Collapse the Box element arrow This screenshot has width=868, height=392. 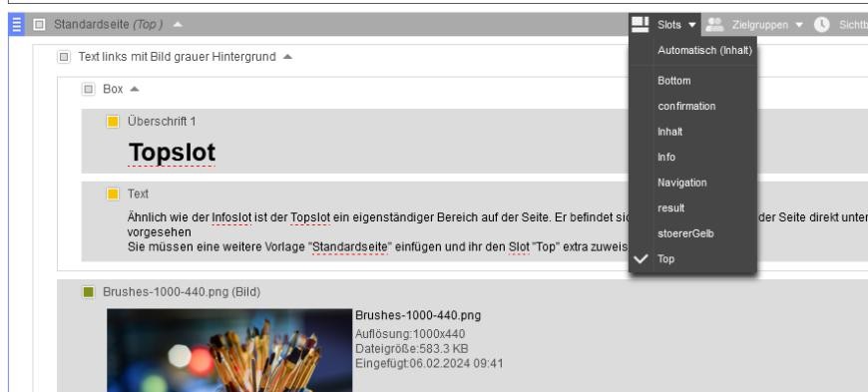135,89
